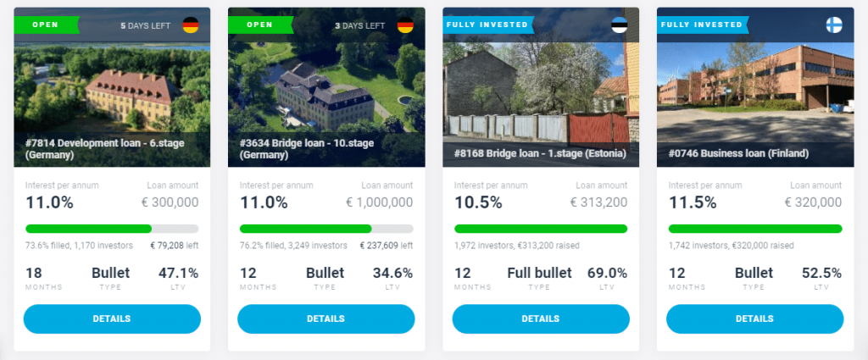
Task: Open details for #7814 Development loan
Action: (112, 319)
